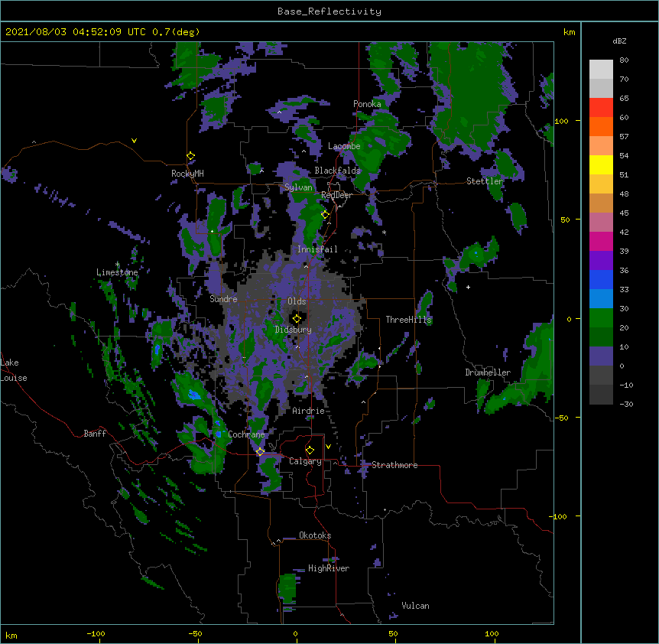This screenshot has height=644, width=659.
Task: Click the Base_Reflectivity title text
Action: (x=329, y=11)
